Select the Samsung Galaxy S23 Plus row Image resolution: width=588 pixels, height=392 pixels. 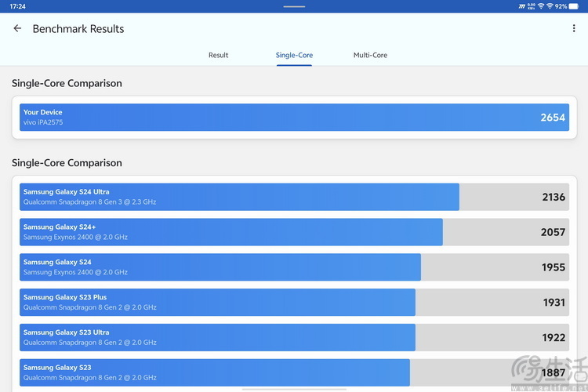tap(294, 303)
